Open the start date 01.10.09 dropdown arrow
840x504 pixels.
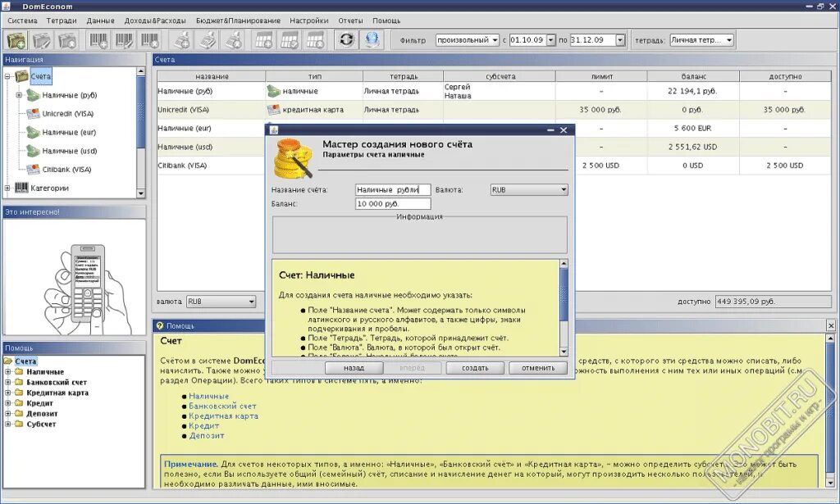[x=550, y=40]
